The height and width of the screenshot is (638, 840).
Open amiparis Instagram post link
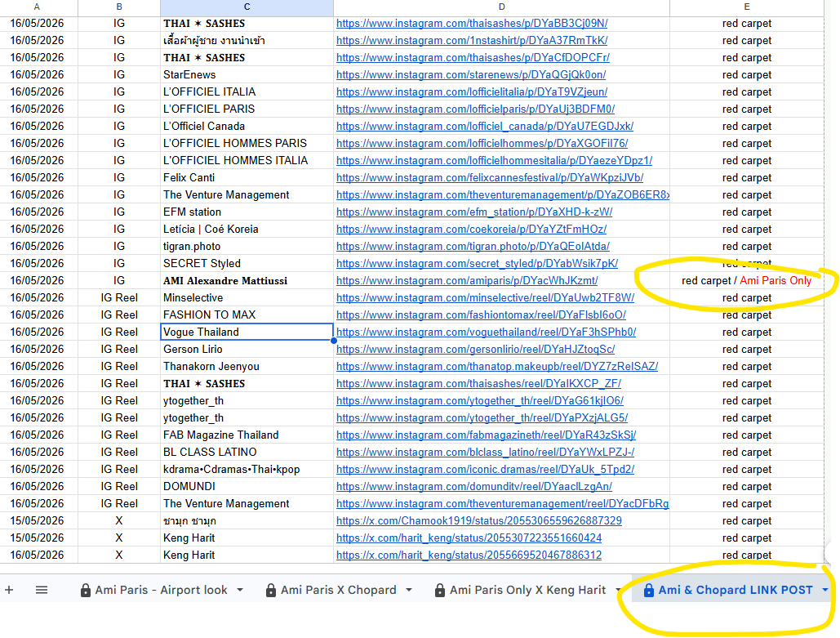coord(467,281)
